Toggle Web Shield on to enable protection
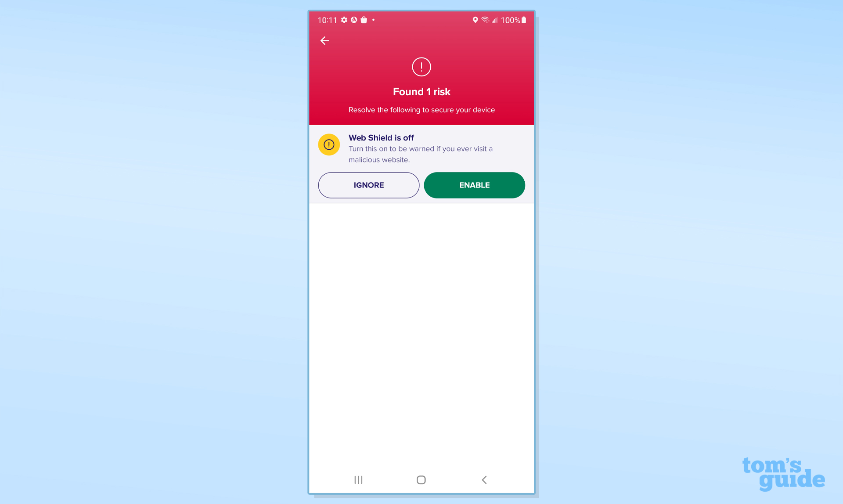 coord(474,185)
